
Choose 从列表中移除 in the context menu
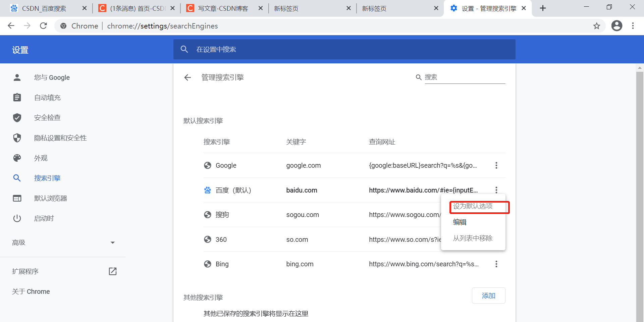tap(473, 238)
